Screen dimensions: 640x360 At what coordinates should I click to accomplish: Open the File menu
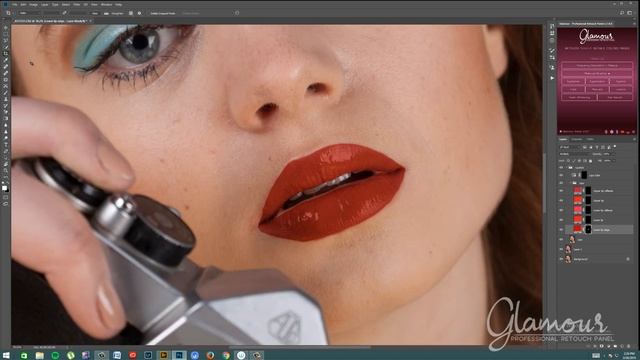(x=14, y=4)
